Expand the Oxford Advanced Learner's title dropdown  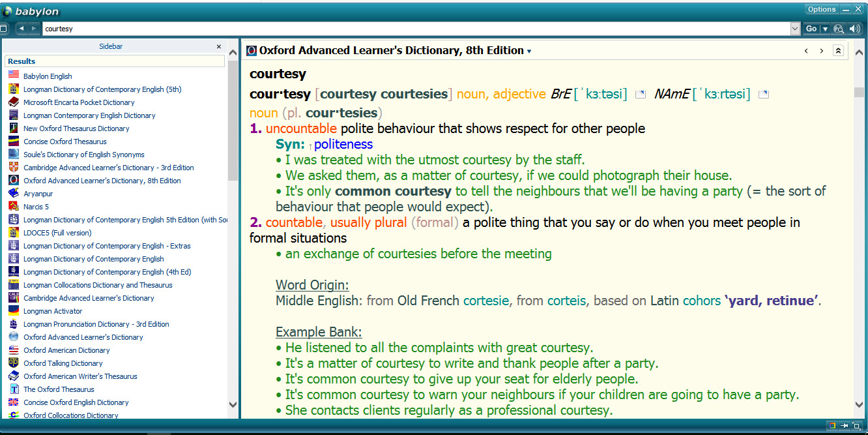click(x=529, y=52)
